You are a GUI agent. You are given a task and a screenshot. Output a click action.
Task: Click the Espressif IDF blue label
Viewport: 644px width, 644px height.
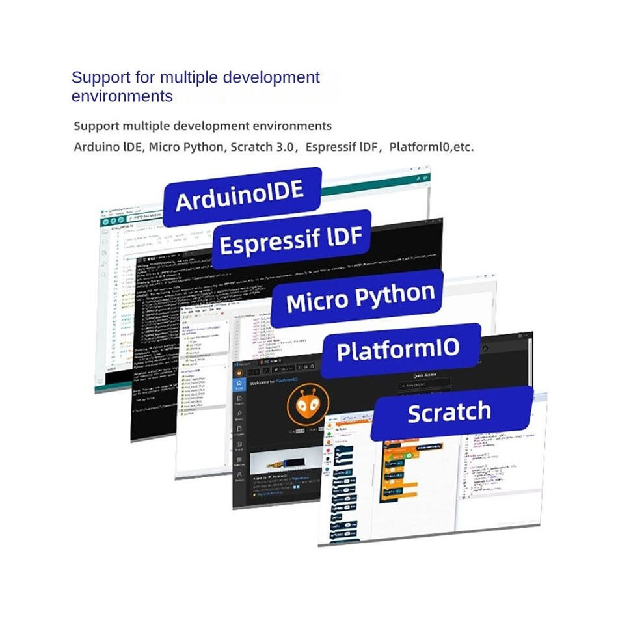click(x=291, y=240)
